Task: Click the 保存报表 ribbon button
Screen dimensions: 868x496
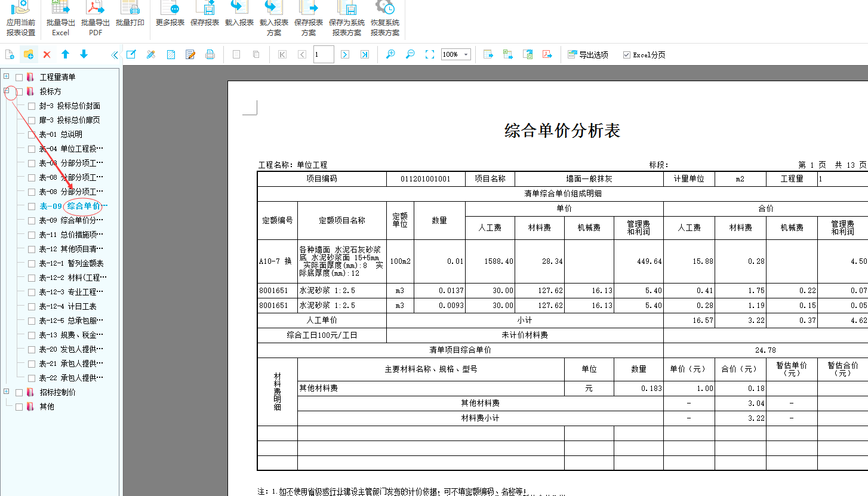Action: point(205,15)
